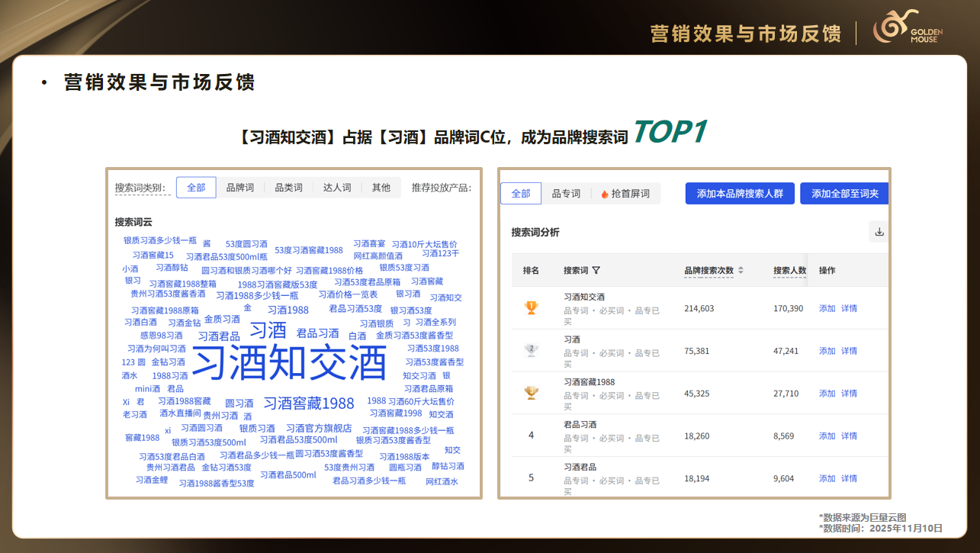
Task: Click 添加 for 习酒君品 row
Action: click(x=827, y=479)
